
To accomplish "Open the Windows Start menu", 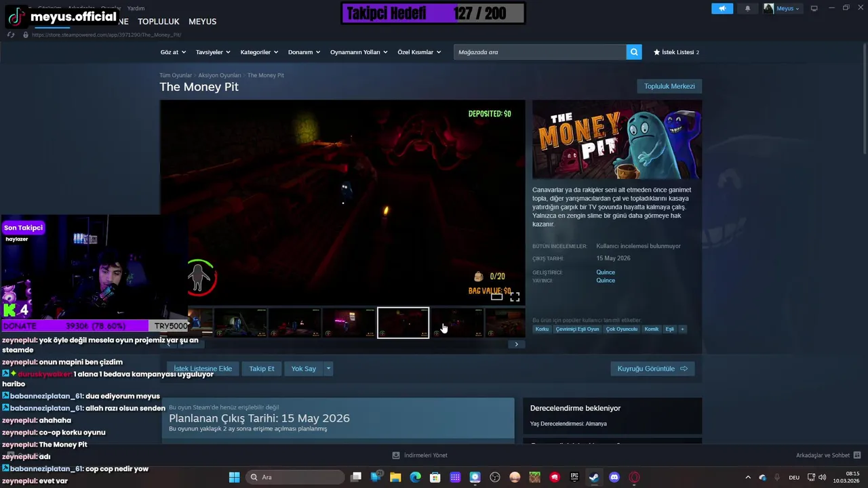I will 234,477.
